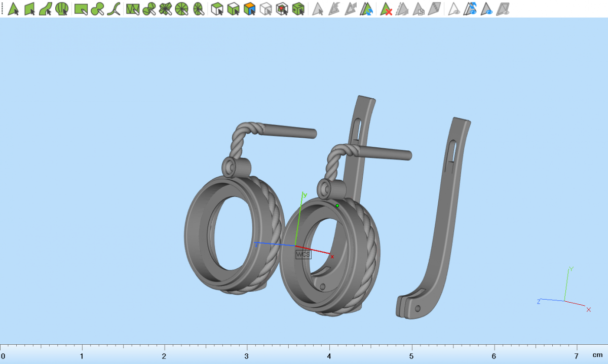Click the WCS label at origin
The image size is (608, 364).
coord(303,254)
